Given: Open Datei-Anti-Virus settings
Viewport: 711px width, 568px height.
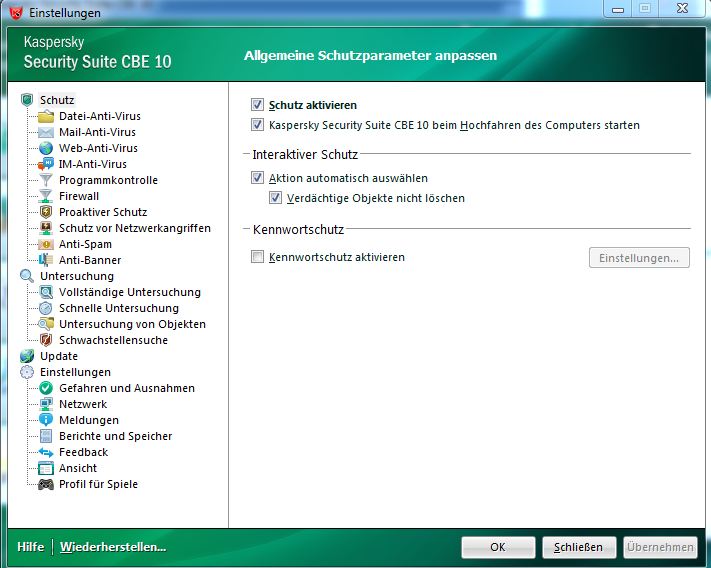Looking at the screenshot, I should (x=100, y=116).
